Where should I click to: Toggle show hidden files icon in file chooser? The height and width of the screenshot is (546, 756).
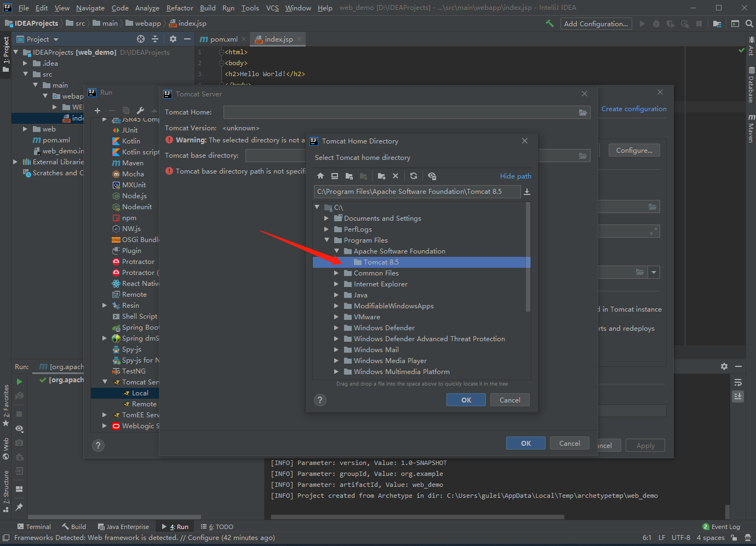click(432, 176)
